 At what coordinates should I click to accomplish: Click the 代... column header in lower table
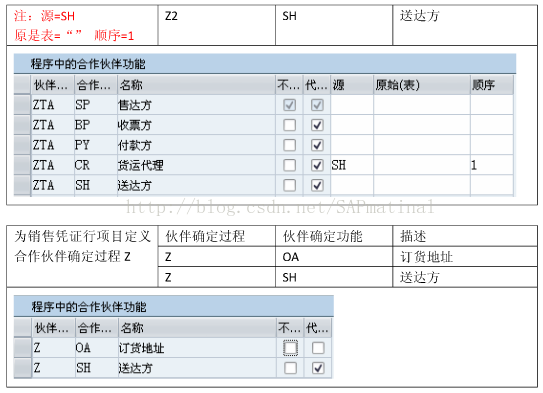[318, 328]
